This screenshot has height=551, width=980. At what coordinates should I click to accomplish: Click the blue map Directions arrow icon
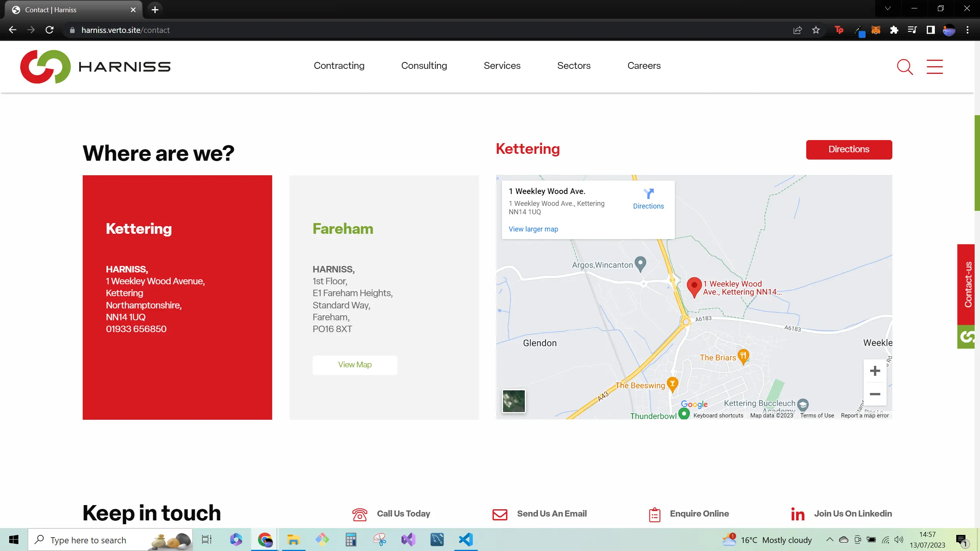648,194
